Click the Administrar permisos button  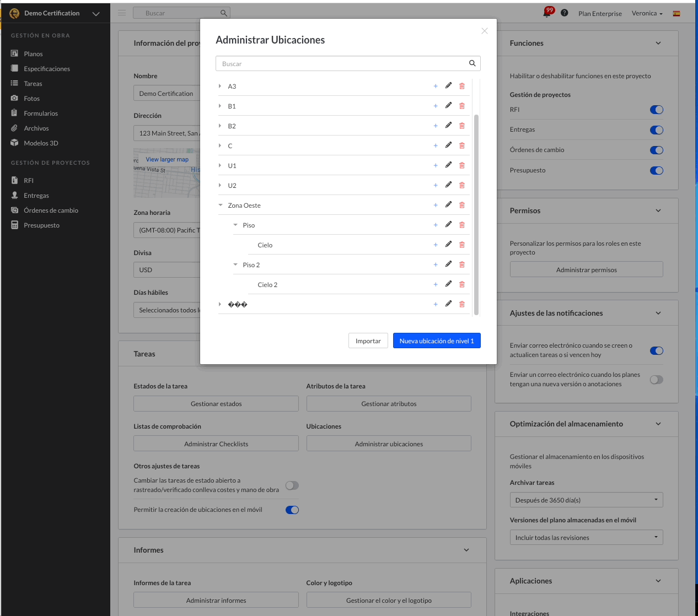[586, 269]
